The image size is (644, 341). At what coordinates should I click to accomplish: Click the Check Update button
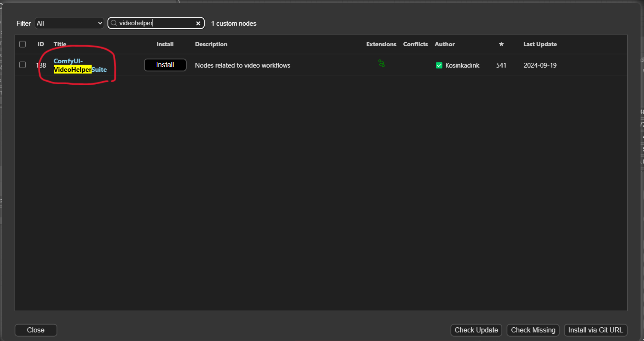tap(476, 330)
